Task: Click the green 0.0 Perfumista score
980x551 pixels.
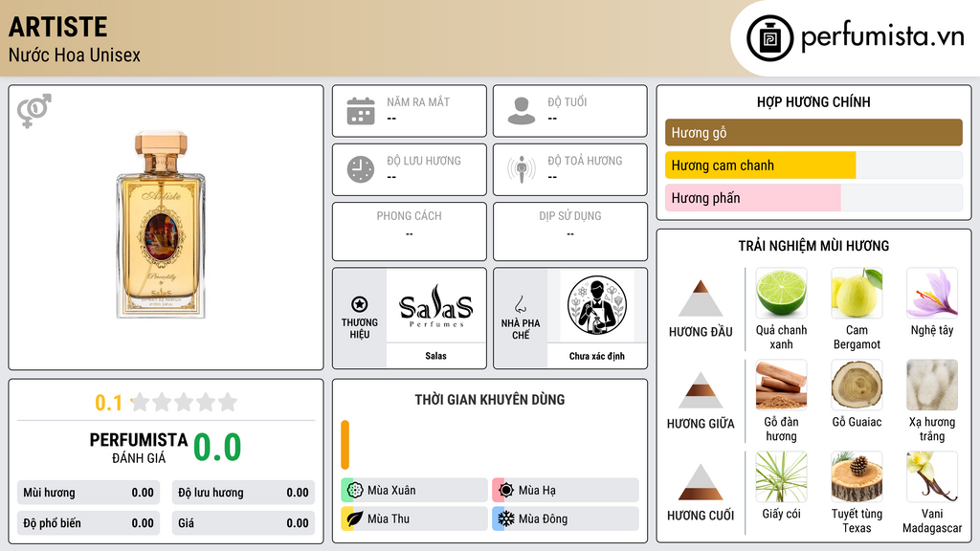Action: 217,448
